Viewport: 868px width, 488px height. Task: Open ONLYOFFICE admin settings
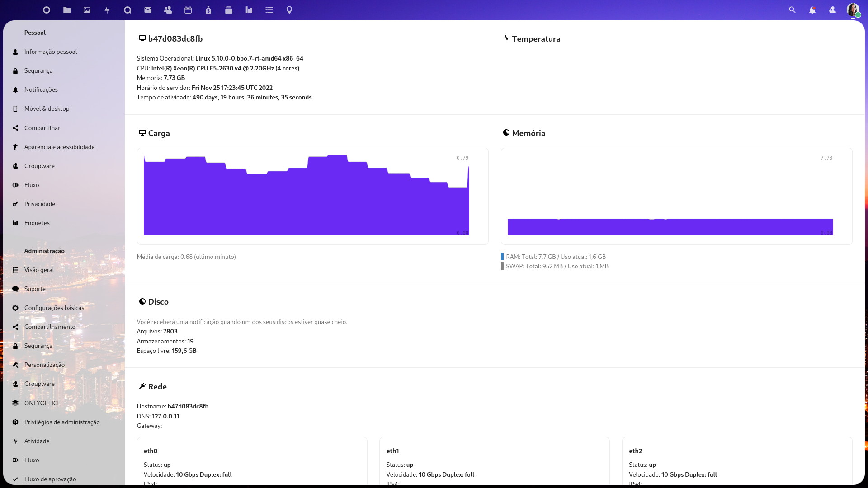click(x=42, y=403)
